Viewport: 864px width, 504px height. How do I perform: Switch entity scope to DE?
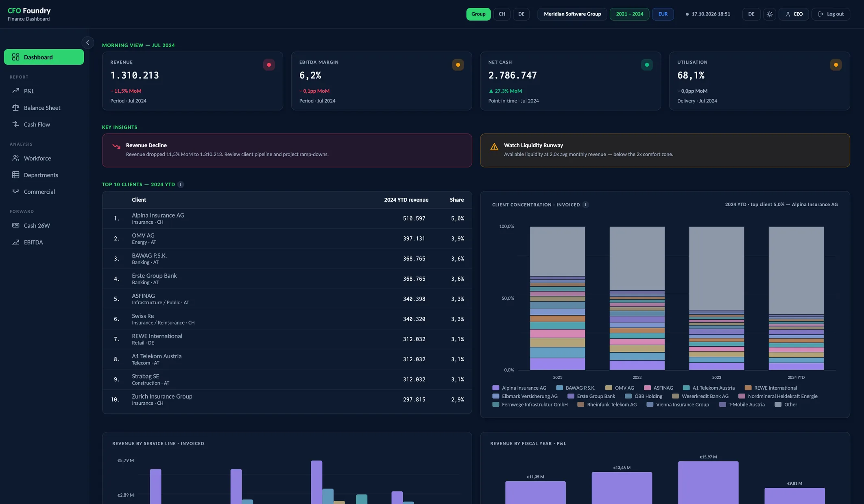point(521,14)
